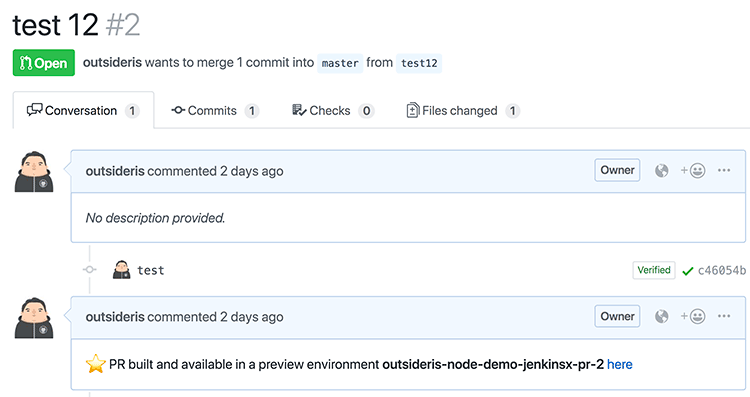Select the test12 head branch label
Image resolution: width=750 pixels, height=397 pixels.
pyautogui.click(x=419, y=63)
